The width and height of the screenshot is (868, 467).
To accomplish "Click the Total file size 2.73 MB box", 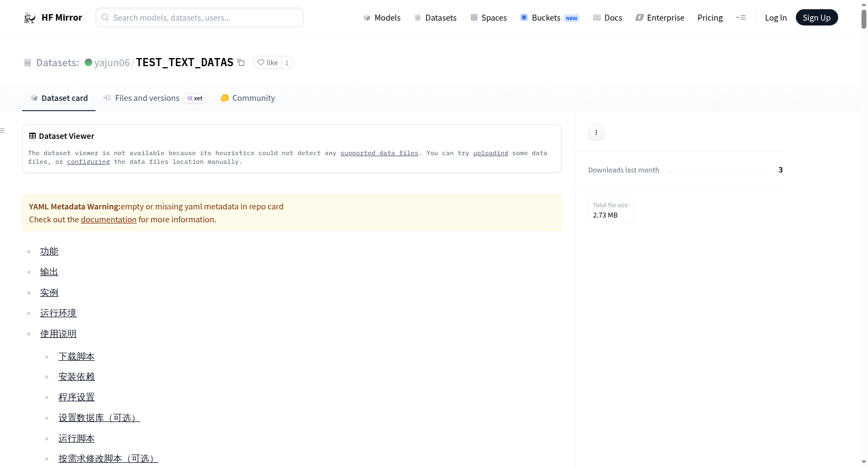I will [x=611, y=210].
